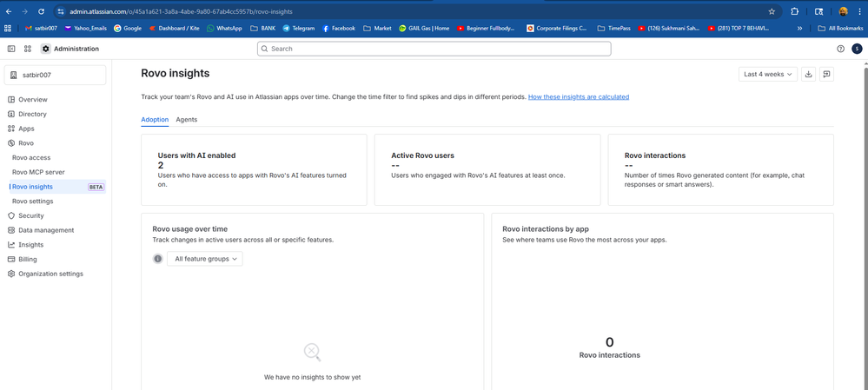Open the give feedback icon
Viewport: 868px width, 390px height.
click(826, 74)
